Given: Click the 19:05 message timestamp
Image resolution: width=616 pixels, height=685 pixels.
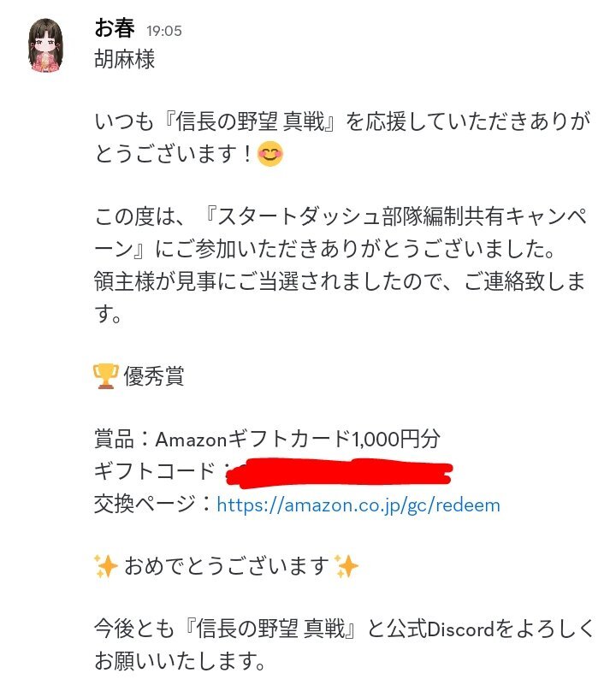Looking at the screenshot, I should 164,31.
